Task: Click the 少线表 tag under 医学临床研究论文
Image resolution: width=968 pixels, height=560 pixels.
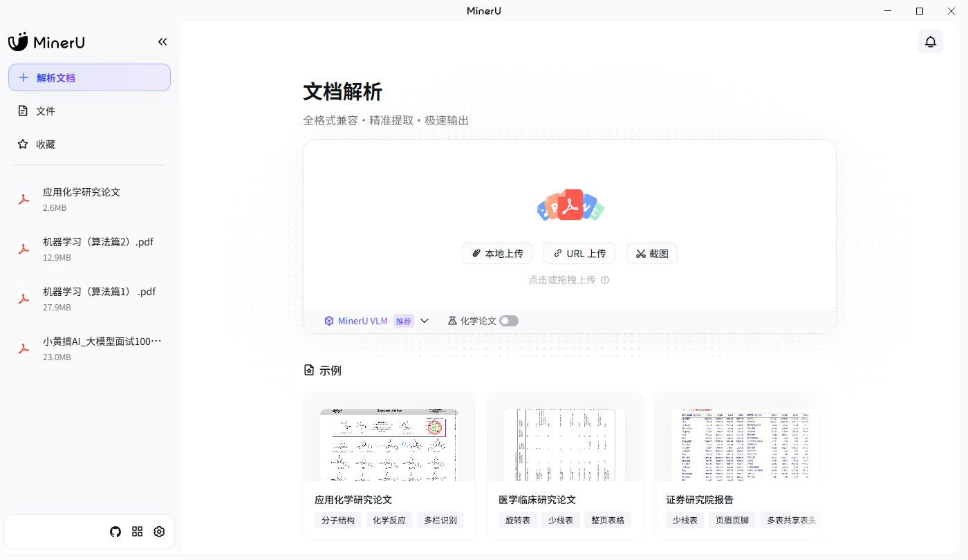Action: [561, 520]
